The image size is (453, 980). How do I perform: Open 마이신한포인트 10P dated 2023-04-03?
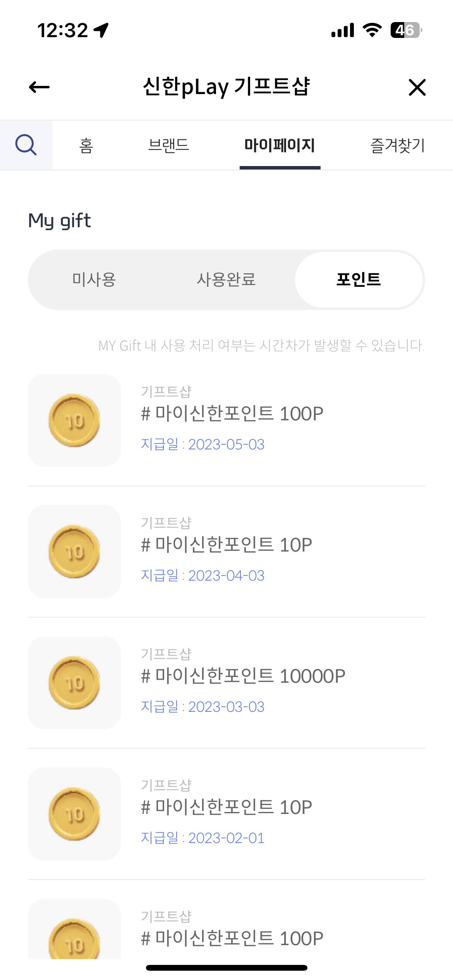226,545
